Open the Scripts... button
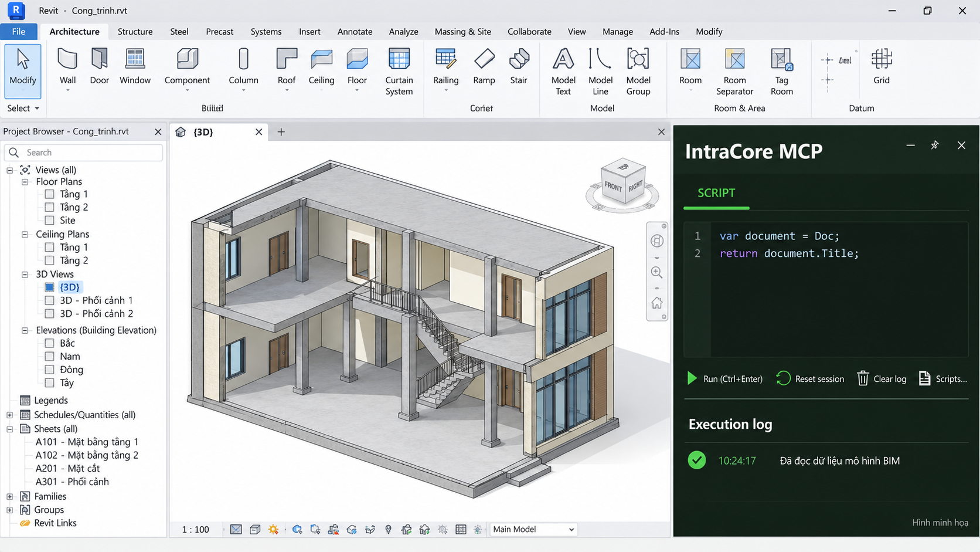The width and height of the screenshot is (980, 552). pos(942,379)
